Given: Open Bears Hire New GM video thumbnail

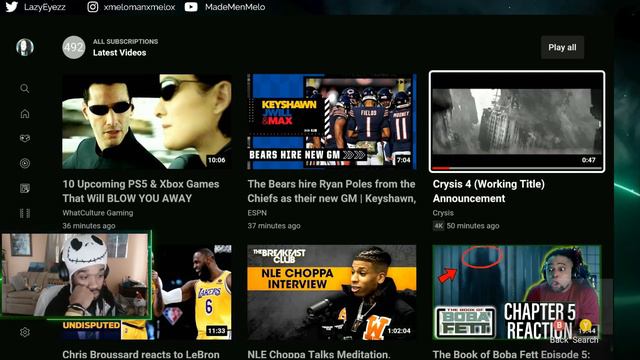Looking at the screenshot, I should pos(332,122).
